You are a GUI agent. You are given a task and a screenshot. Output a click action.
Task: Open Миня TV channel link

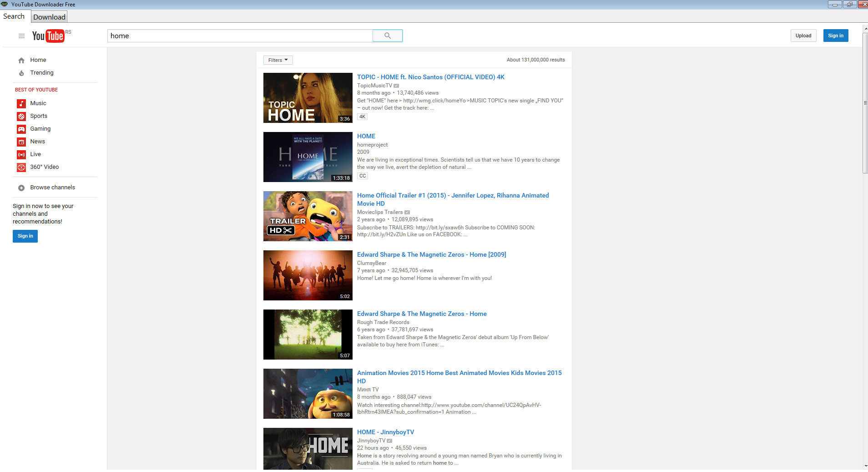coord(368,390)
